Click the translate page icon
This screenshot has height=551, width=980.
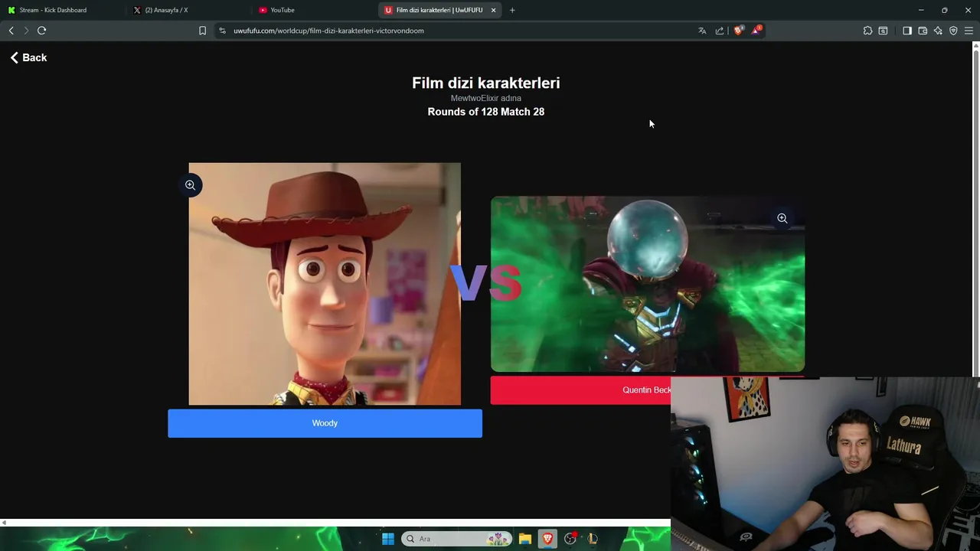tap(702, 31)
